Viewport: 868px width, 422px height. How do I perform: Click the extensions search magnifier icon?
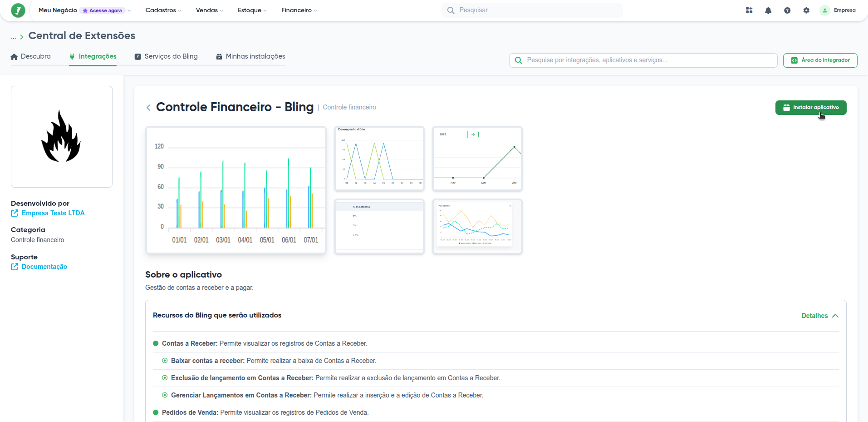point(519,60)
